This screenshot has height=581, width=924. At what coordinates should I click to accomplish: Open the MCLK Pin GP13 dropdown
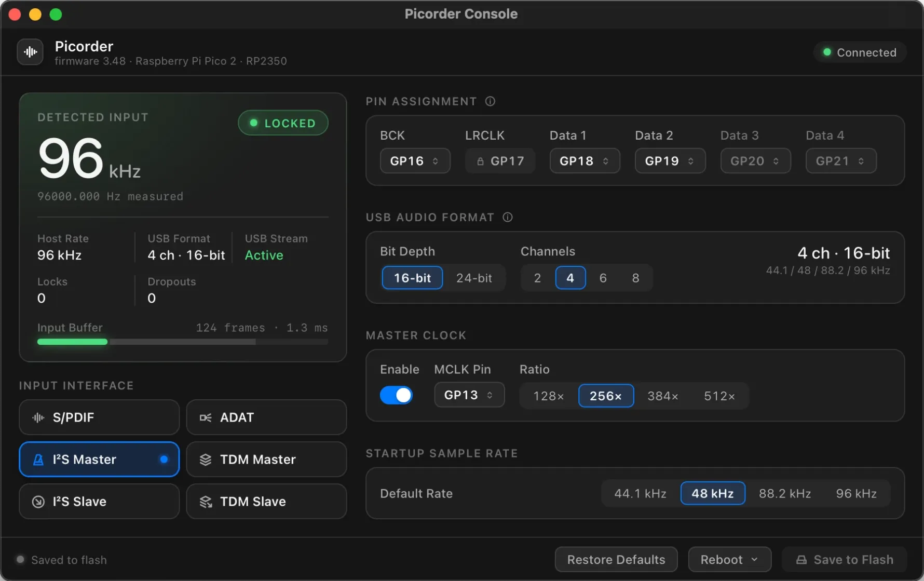[x=469, y=395]
